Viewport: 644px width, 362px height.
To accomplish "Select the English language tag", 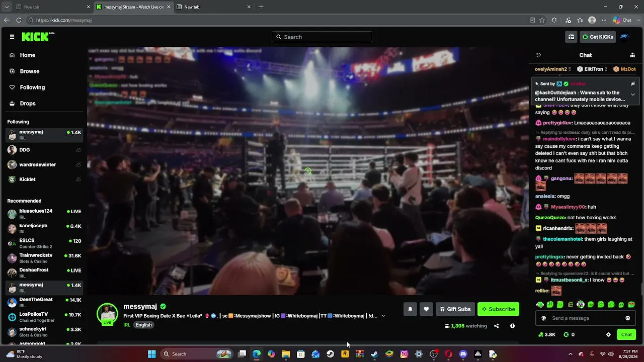I will 143,325.
